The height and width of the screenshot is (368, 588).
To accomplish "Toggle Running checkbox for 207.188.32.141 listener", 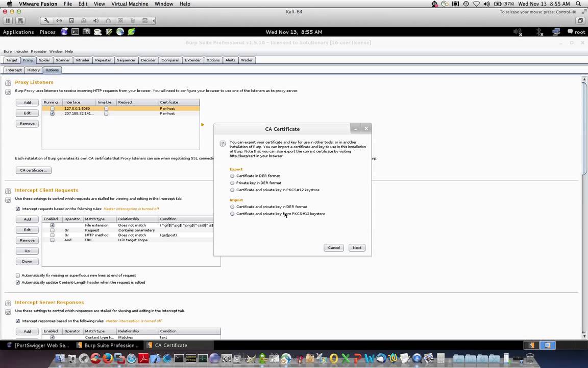I will [53, 113].
